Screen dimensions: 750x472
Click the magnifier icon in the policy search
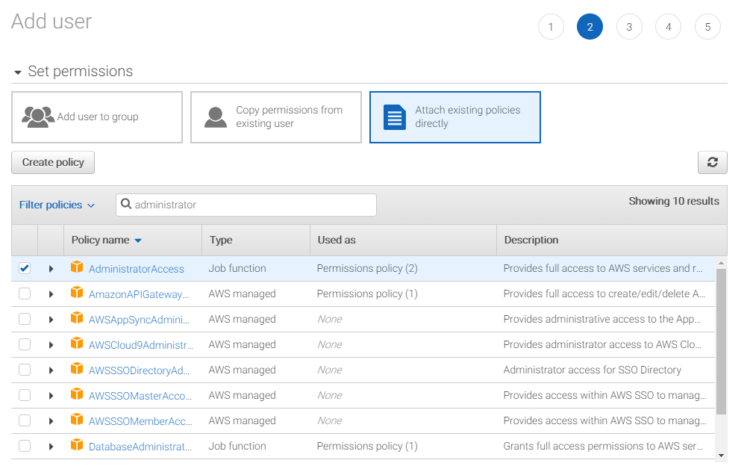coord(126,204)
